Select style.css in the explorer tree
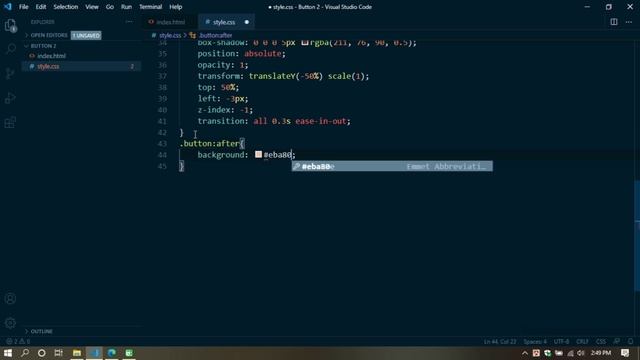The width and height of the screenshot is (640, 360). point(48,66)
